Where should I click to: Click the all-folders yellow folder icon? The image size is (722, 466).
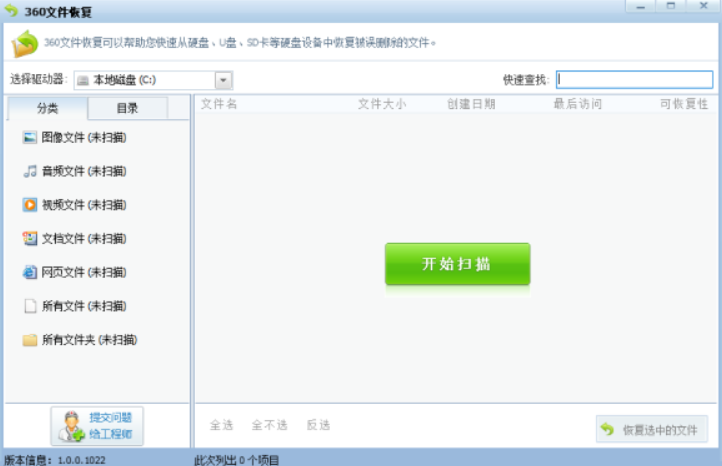tap(30, 340)
